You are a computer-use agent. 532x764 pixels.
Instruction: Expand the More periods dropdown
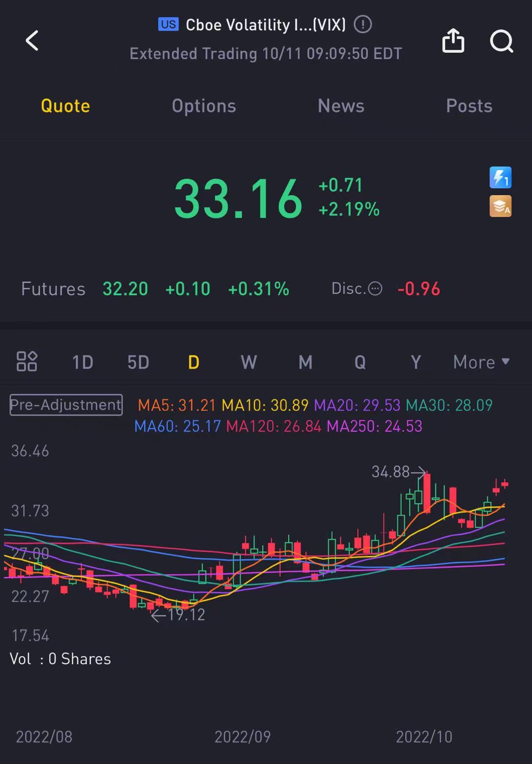tap(481, 362)
